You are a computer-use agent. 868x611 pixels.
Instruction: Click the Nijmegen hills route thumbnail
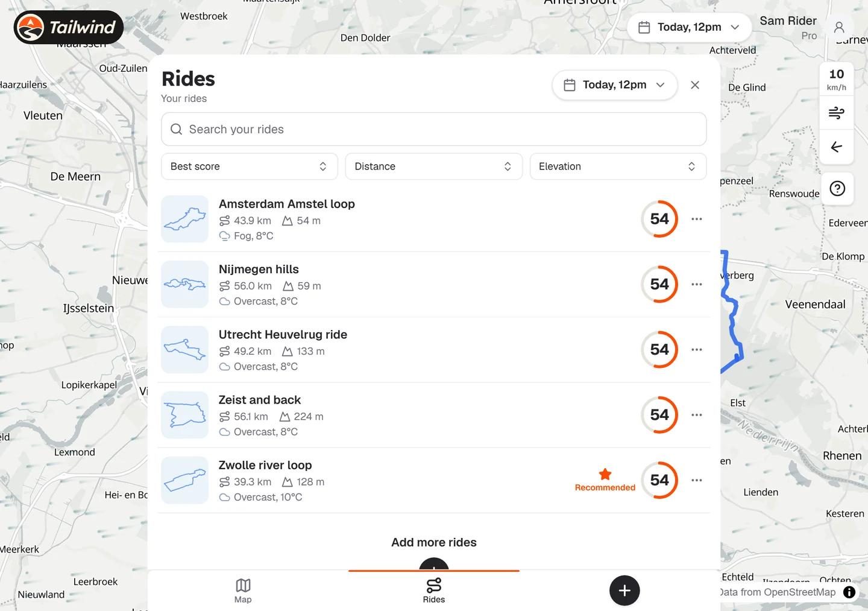(185, 284)
